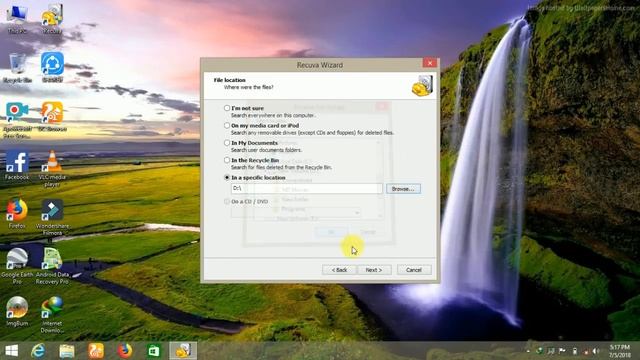
Task: Open File Explorer from taskbar
Action: coord(67,351)
